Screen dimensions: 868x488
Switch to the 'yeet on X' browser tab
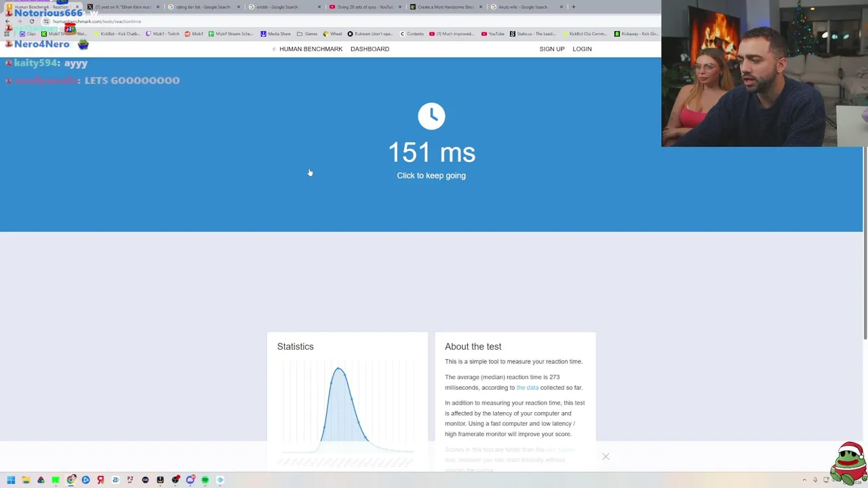[123, 7]
